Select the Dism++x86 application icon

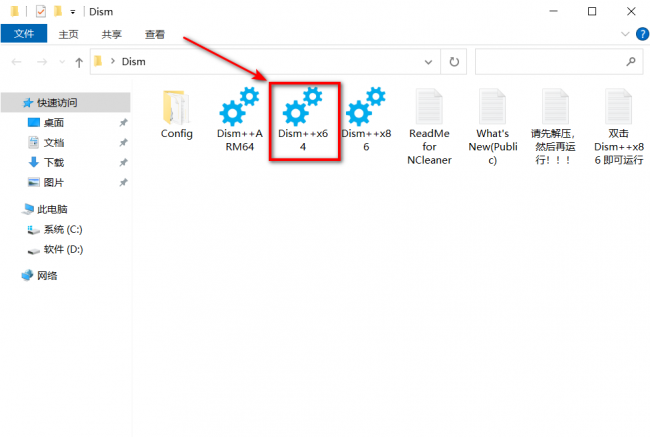point(366,107)
